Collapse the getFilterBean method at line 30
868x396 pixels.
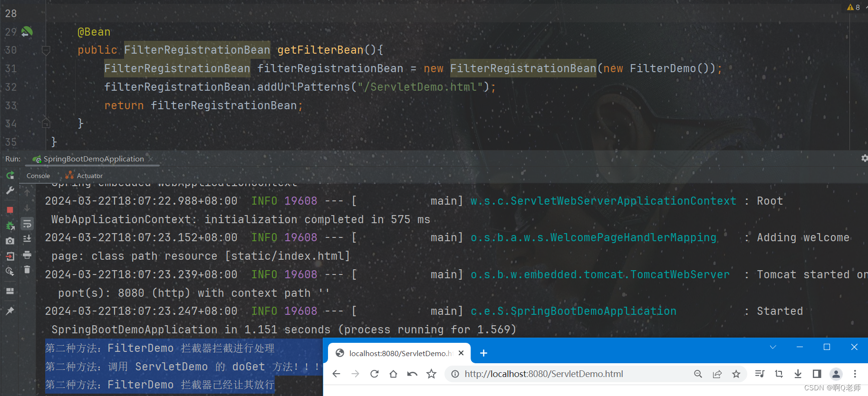pyautogui.click(x=46, y=50)
